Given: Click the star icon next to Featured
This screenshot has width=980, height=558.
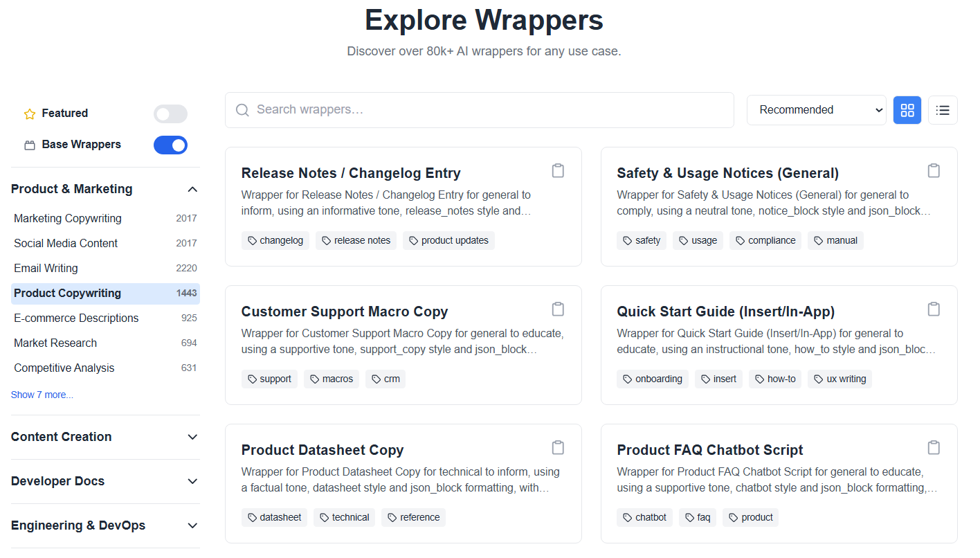Looking at the screenshot, I should pos(29,113).
